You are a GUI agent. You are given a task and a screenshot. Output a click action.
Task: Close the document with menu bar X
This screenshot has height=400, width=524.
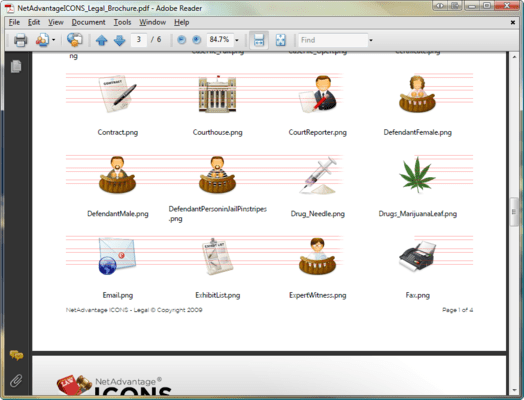pyautogui.click(x=513, y=22)
